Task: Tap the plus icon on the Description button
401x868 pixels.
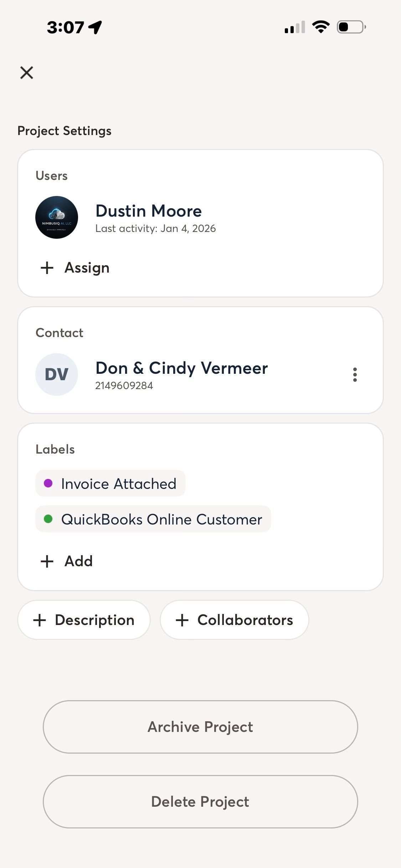Action: pyautogui.click(x=40, y=620)
